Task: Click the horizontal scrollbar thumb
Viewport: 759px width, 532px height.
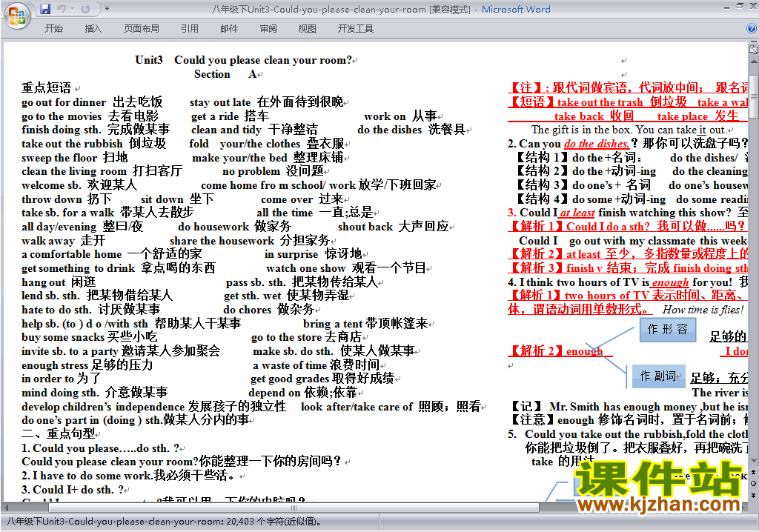Action: pos(294,508)
